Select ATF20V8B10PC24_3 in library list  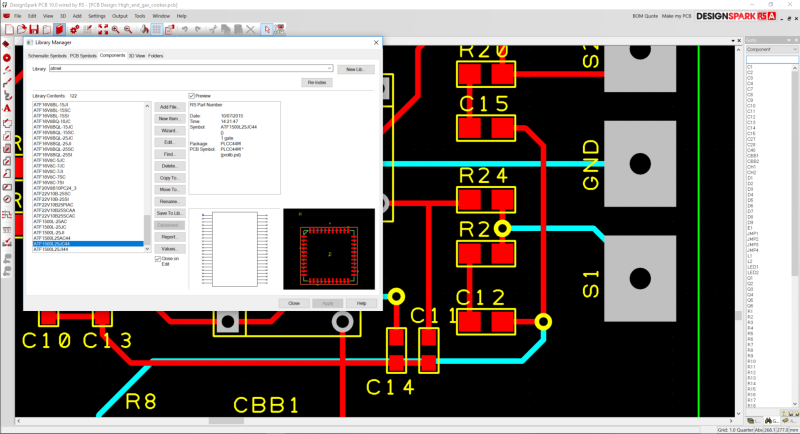(x=55, y=188)
